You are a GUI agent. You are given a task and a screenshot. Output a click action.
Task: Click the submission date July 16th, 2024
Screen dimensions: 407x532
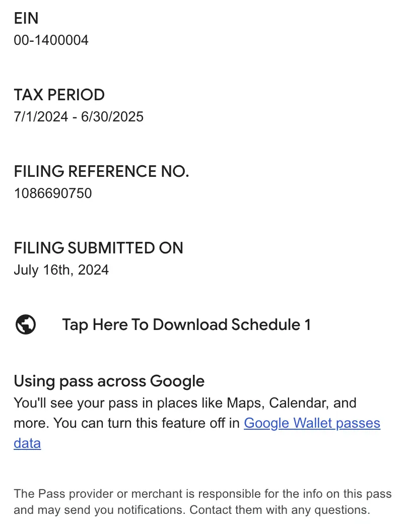[x=61, y=270]
